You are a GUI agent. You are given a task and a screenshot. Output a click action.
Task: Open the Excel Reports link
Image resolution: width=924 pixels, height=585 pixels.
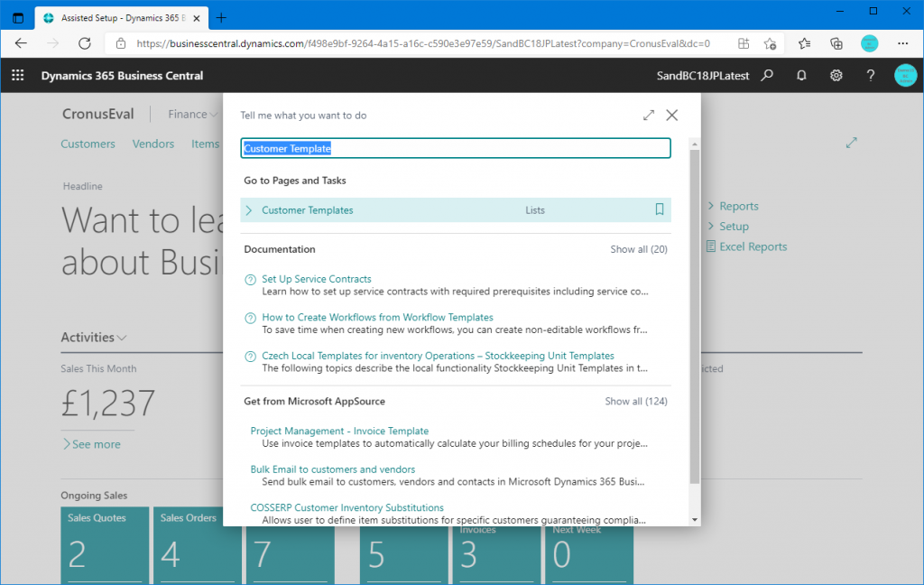pos(753,246)
